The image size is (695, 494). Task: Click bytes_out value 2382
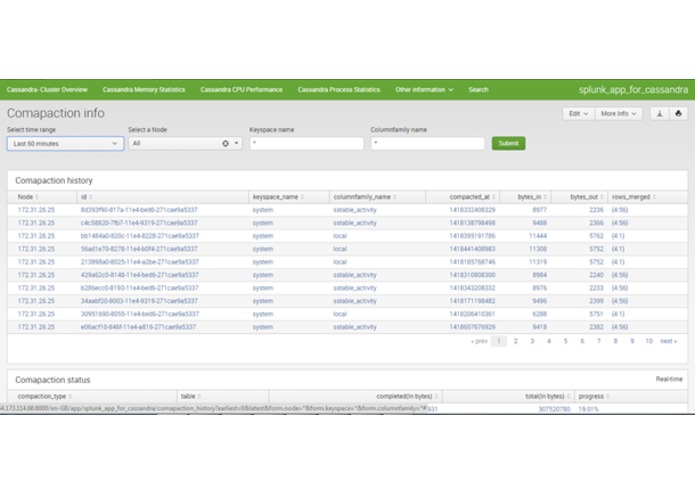596,327
